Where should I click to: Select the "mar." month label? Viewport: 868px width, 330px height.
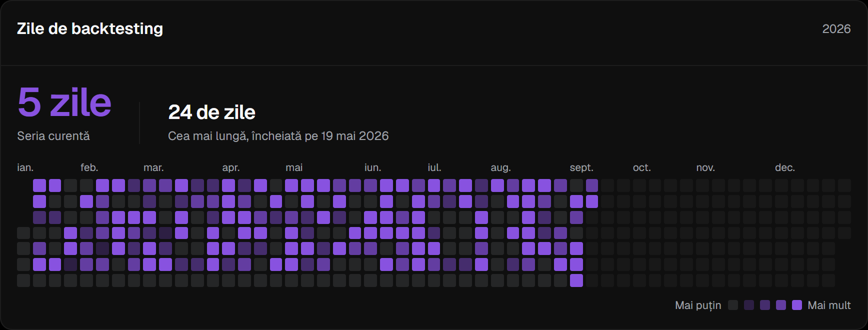[x=153, y=167]
